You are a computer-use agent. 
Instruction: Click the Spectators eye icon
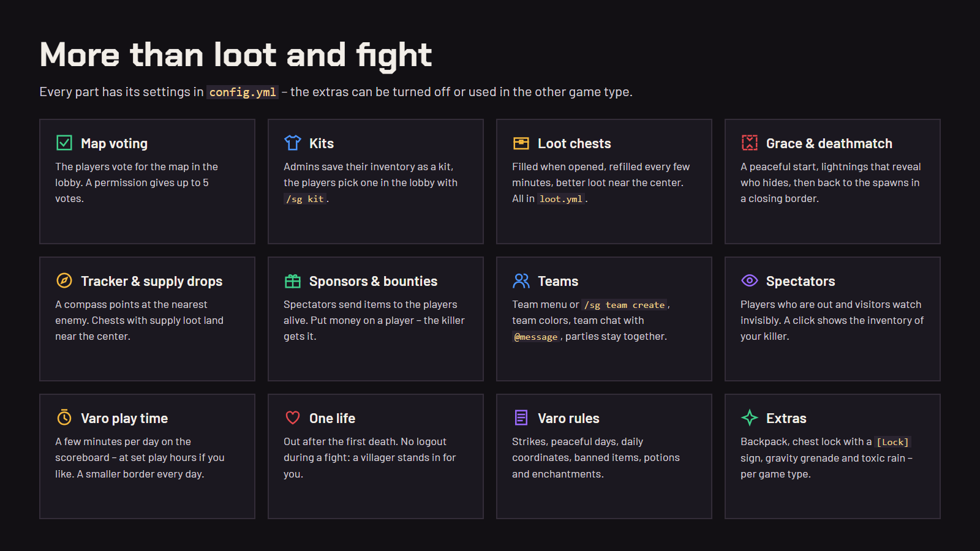tap(750, 280)
